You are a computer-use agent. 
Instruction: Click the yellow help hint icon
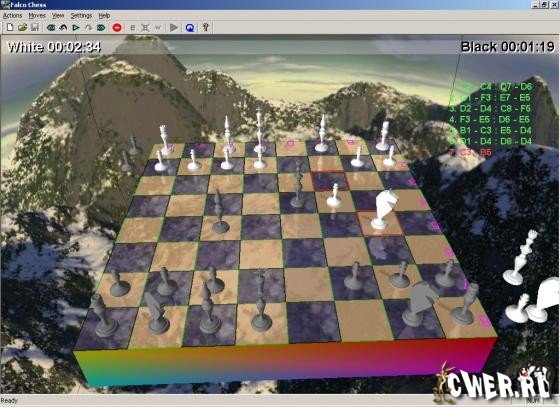(x=205, y=27)
